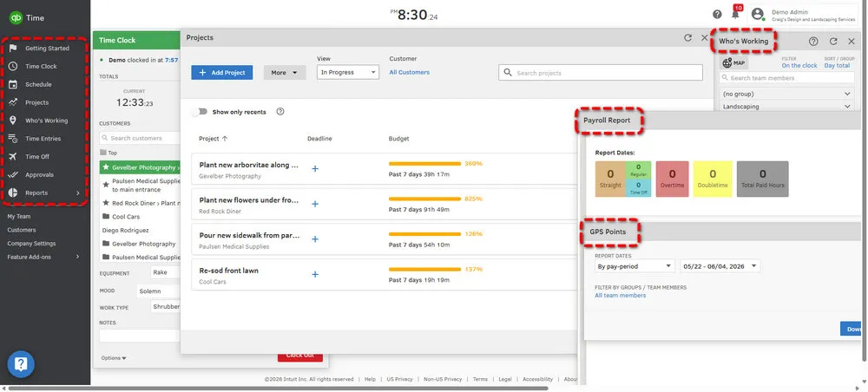Open the More dropdown in Projects
Viewport: 868px width, 392px height.
pos(285,73)
